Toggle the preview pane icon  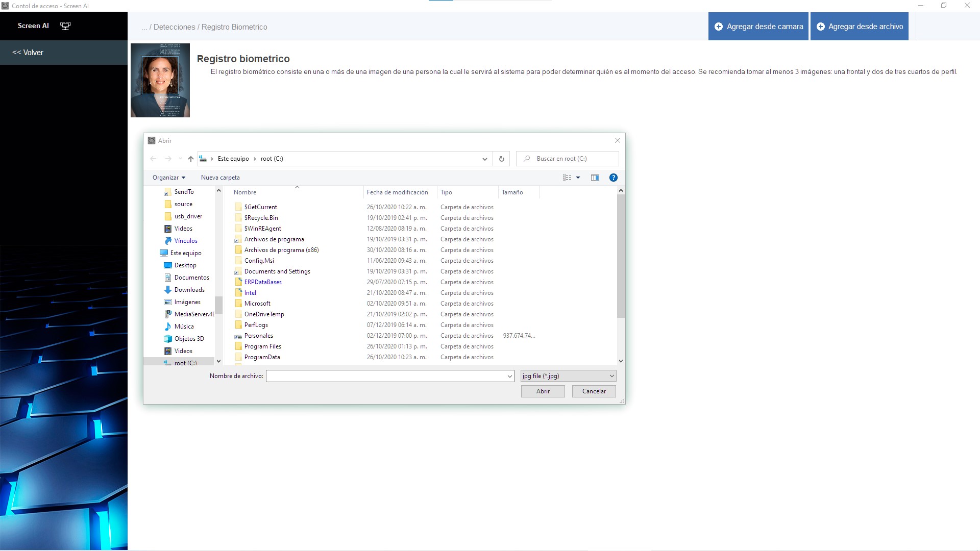click(x=595, y=178)
